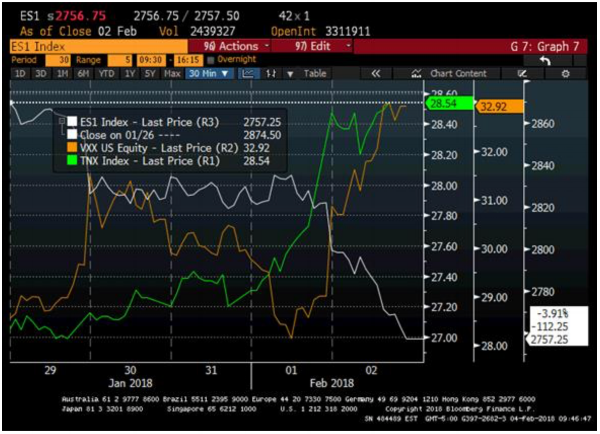600x434 pixels.
Task: Click the Feb 2018 axis label
Action: click(332, 383)
